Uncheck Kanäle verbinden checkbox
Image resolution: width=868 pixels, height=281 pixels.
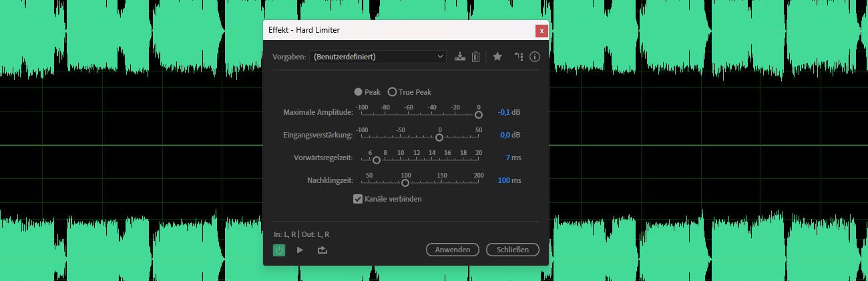(x=358, y=199)
